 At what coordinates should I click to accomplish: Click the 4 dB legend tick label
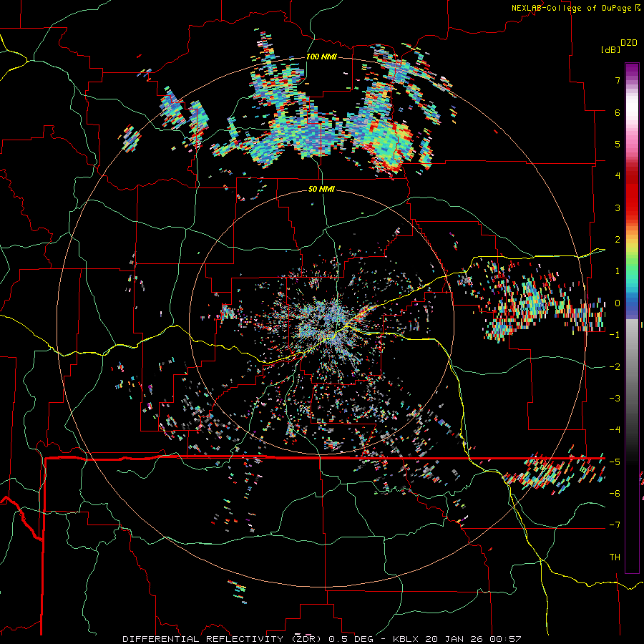coord(618,176)
